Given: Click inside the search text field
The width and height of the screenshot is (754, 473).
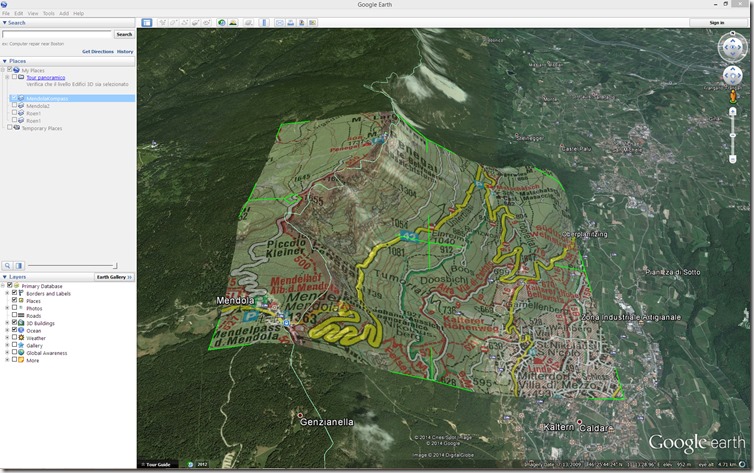Looking at the screenshot, I should pos(57,34).
